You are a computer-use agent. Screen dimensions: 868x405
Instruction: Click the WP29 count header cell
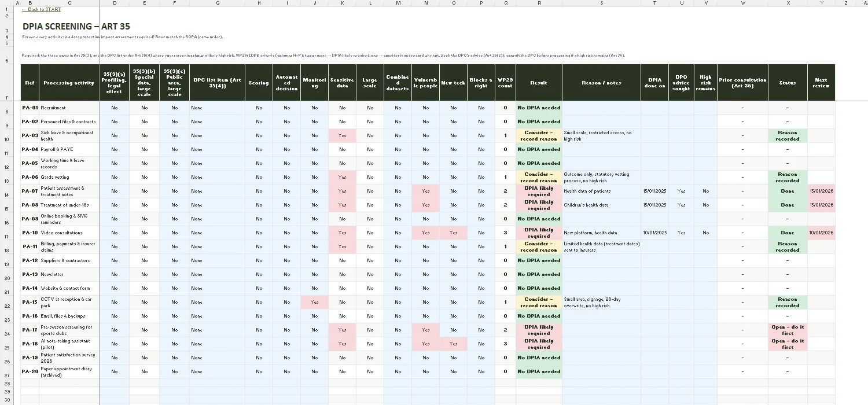(x=506, y=83)
